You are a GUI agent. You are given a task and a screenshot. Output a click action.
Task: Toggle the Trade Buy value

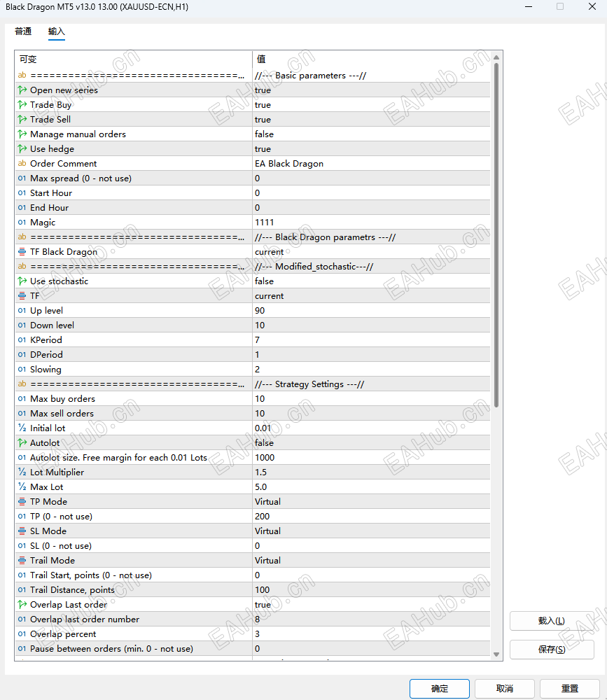click(371, 105)
